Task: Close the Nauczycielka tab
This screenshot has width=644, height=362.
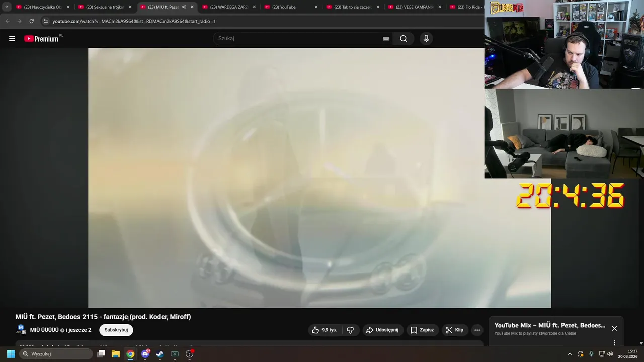Action: click(x=68, y=7)
